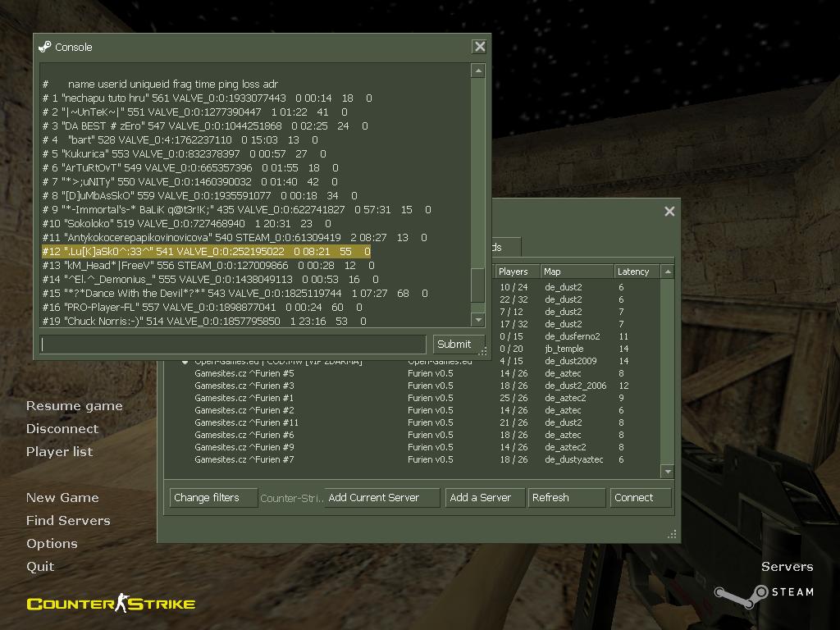Open the Find Servers menu item
This screenshot has width=840, height=630.
[x=68, y=520]
